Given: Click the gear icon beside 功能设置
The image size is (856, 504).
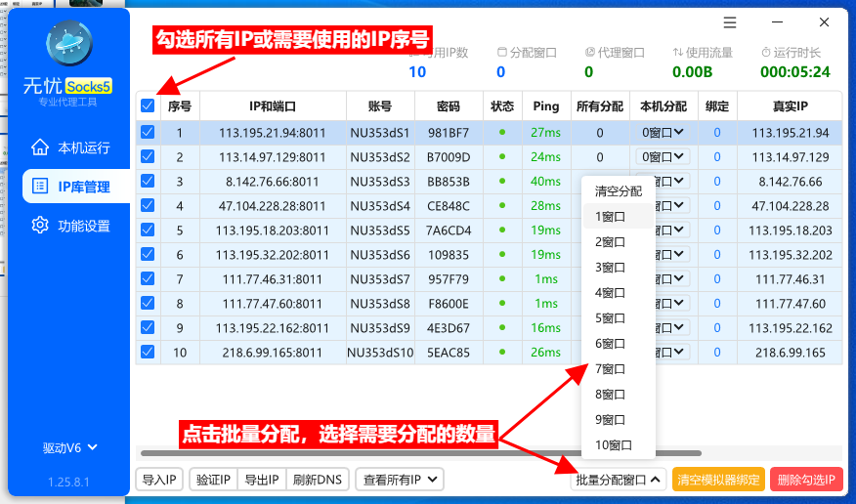Looking at the screenshot, I should tap(40, 226).
